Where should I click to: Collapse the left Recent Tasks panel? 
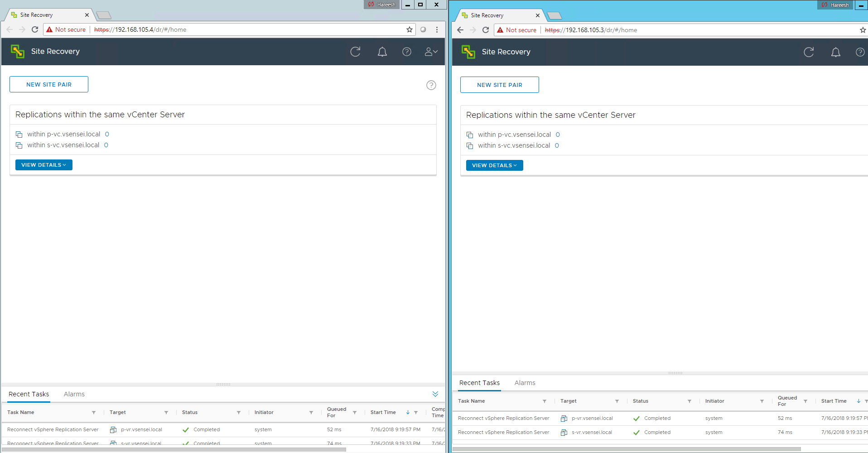pos(435,394)
